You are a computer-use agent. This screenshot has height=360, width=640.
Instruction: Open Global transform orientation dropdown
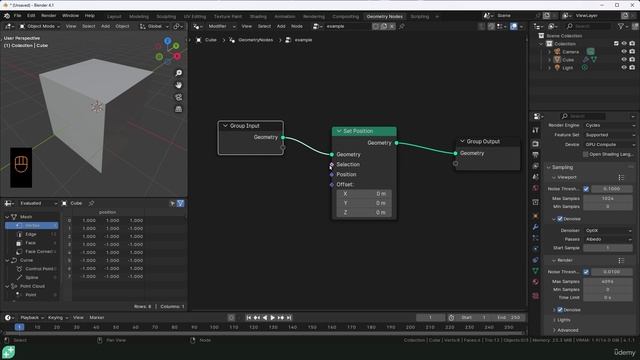pos(155,26)
